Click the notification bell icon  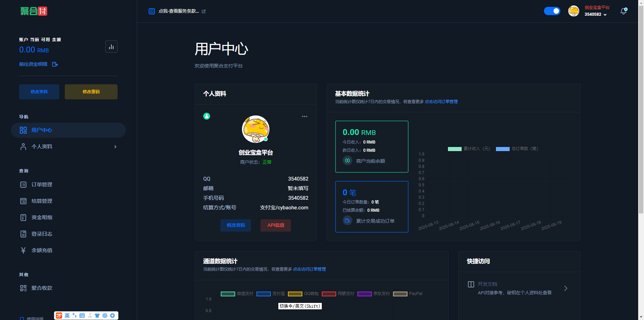[623, 11]
